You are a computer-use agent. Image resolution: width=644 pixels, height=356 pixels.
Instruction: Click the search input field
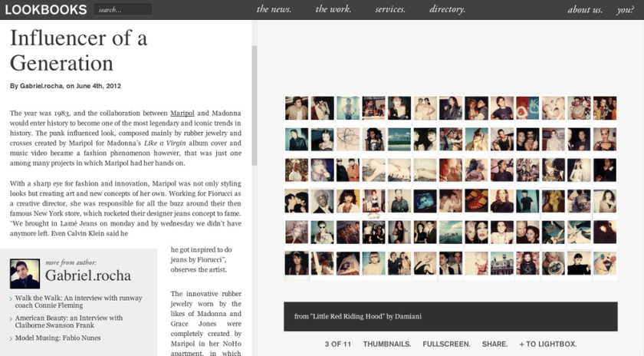tap(123, 10)
